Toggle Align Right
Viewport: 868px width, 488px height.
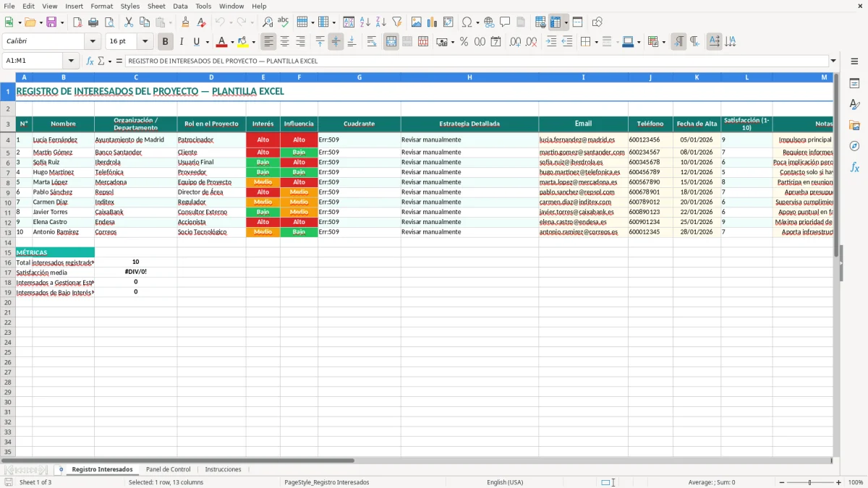[301, 42]
